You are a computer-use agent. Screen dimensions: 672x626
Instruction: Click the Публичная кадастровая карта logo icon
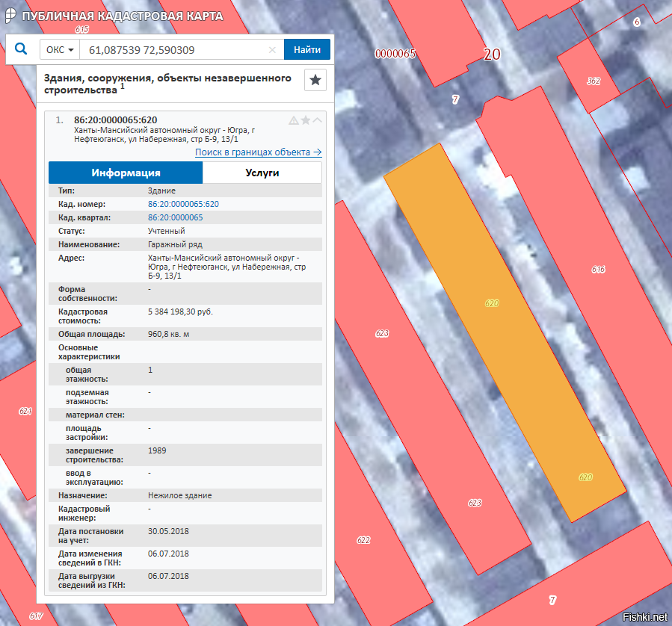(x=10, y=16)
